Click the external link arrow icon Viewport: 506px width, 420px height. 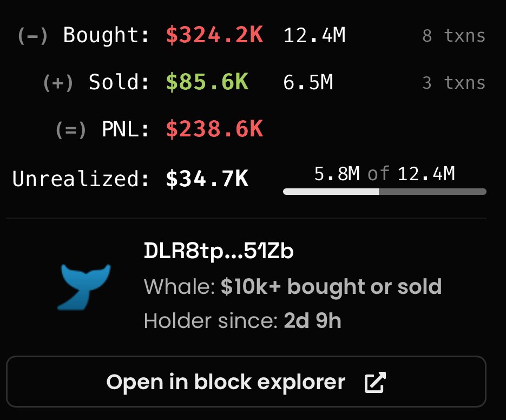[375, 382]
